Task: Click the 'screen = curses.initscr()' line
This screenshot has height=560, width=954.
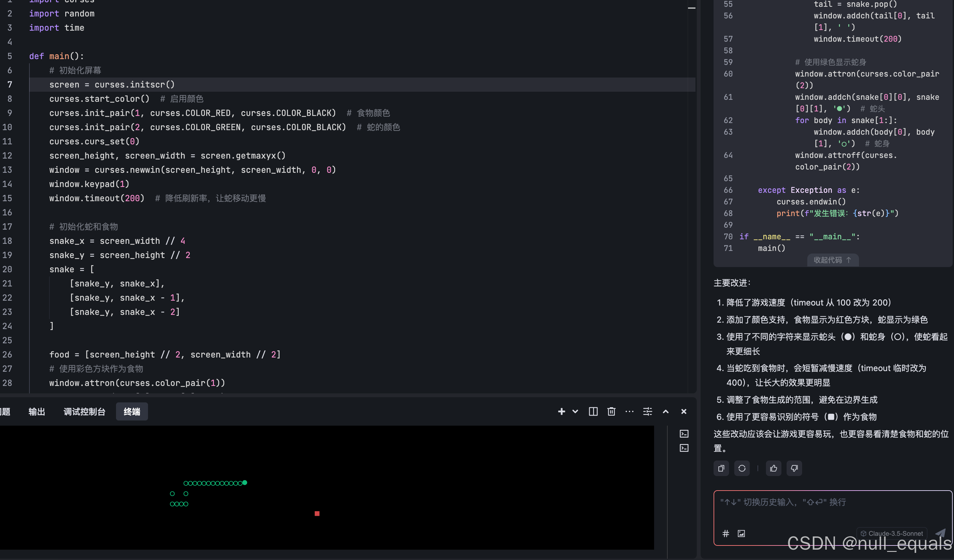Action: (x=112, y=84)
